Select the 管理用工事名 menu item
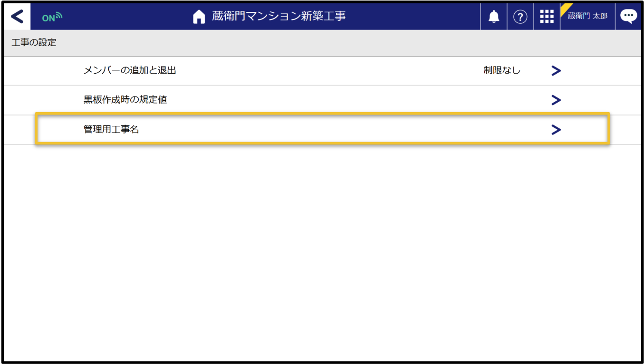 tap(111, 129)
